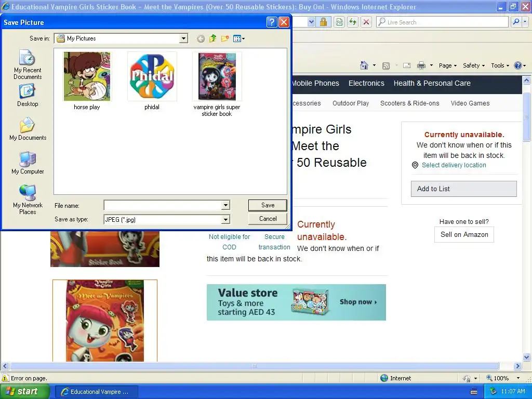The height and width of the screenshot is (399, 532).
Task: Click the File name input field
Action: tap(163, 205)
